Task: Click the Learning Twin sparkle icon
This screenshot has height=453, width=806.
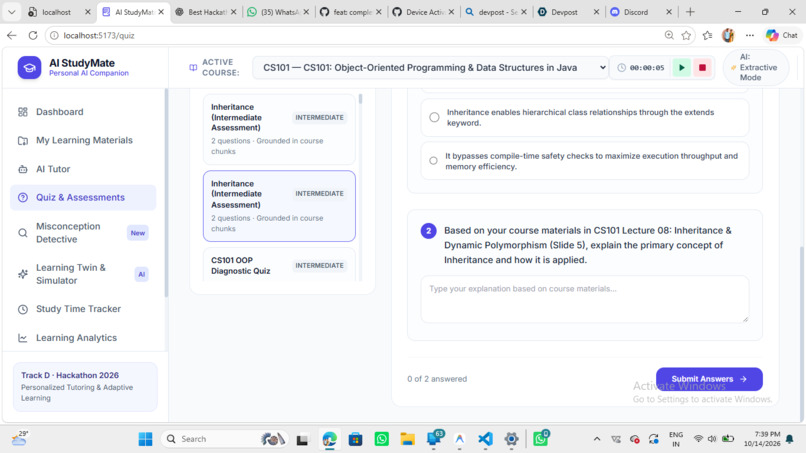Action: (23, 274)
